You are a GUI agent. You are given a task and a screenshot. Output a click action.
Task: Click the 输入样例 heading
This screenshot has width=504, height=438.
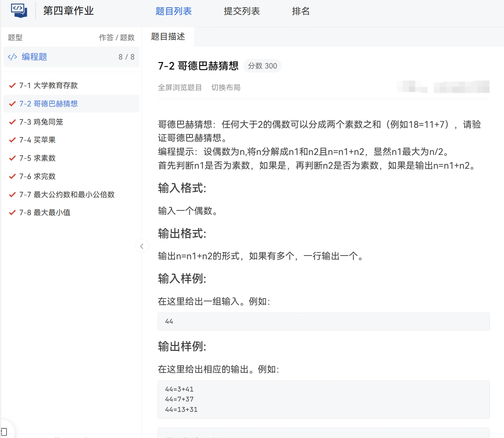(182, 279)
